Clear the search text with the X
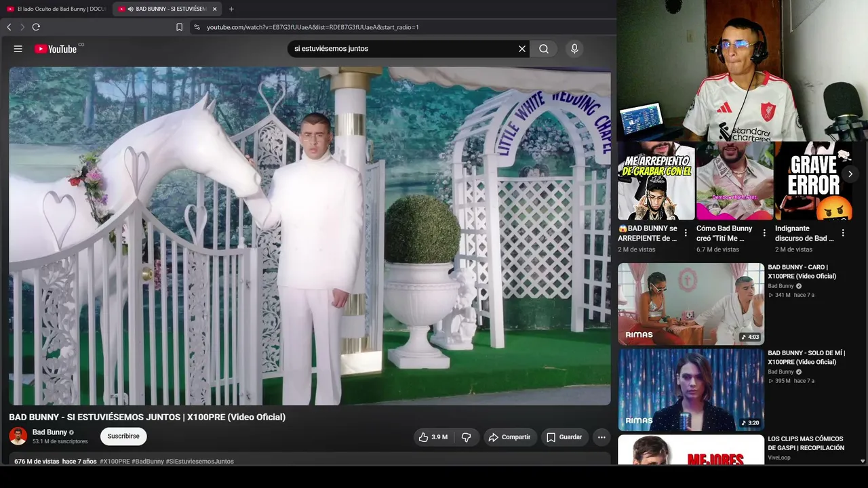 522,49
